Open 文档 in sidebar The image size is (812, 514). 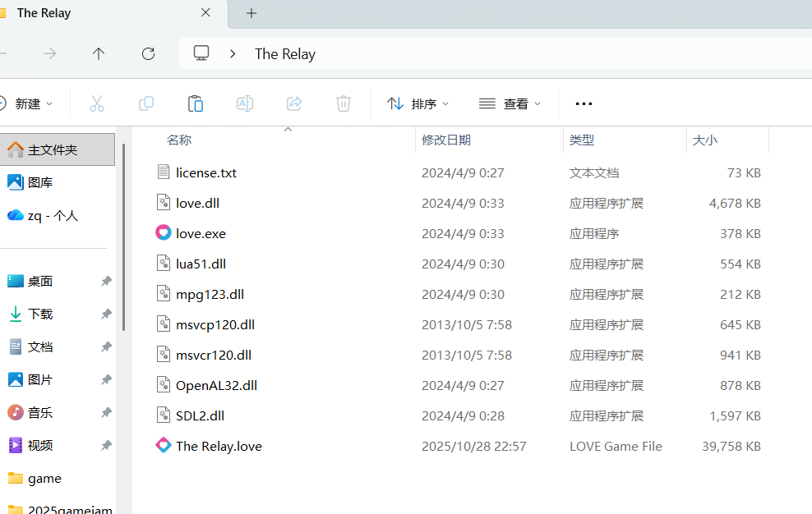pyautogui.click(x=30, y=346)
